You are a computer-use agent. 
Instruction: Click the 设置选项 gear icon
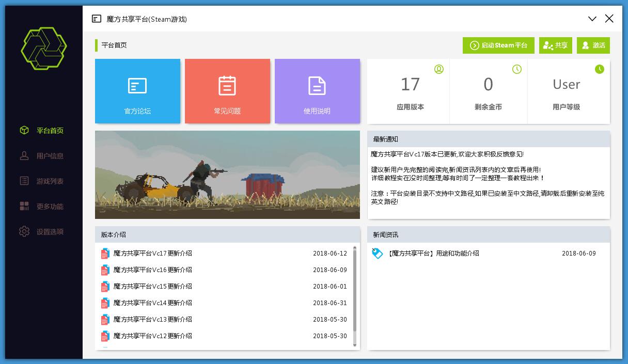pos(24,232)
